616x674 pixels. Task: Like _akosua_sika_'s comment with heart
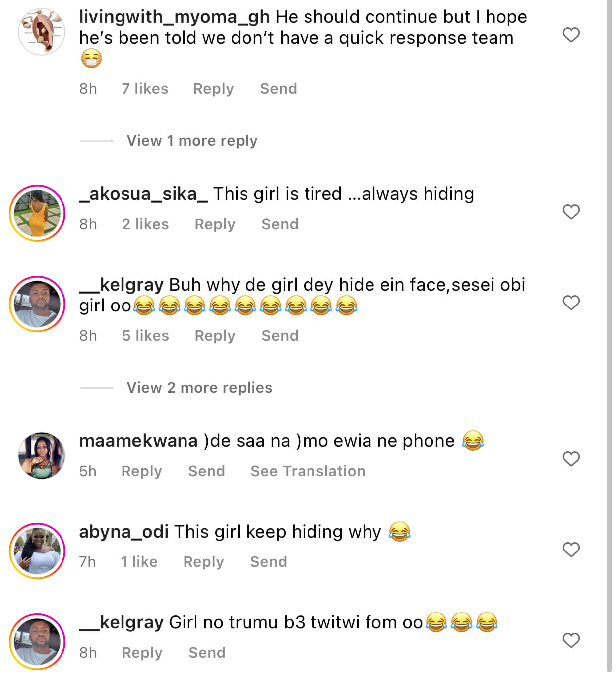pyautogui.click(x=571, y=212)
